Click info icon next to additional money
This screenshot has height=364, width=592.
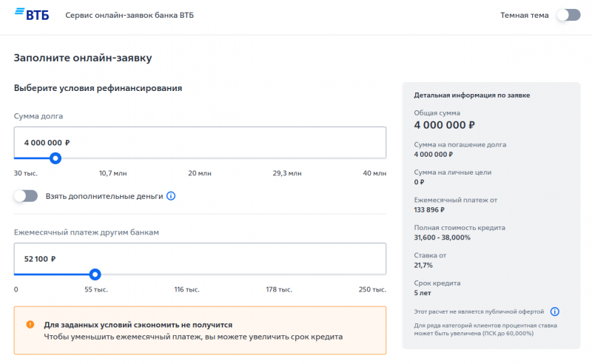pyautogui.click(x=171, y=196)
